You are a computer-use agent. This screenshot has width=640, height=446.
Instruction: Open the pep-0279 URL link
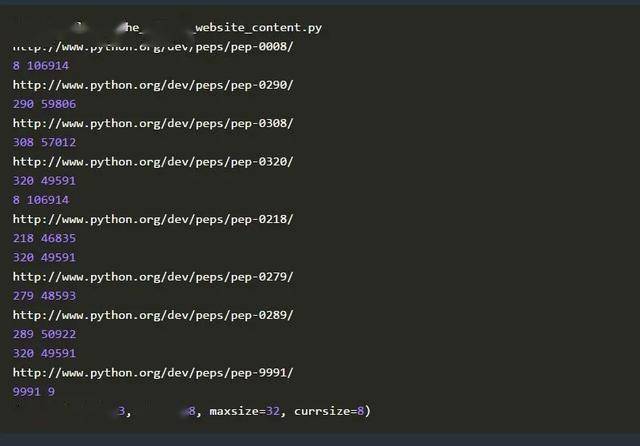pos(152,276)
